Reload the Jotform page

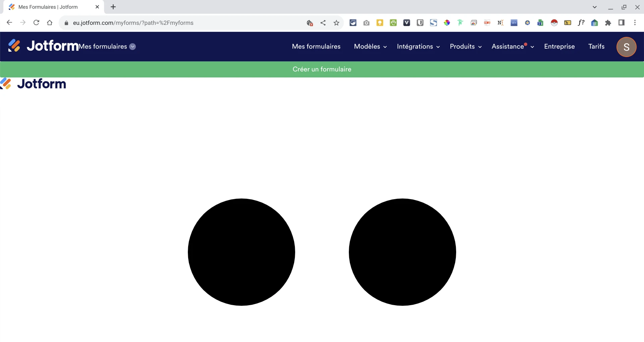coord(36,22)
